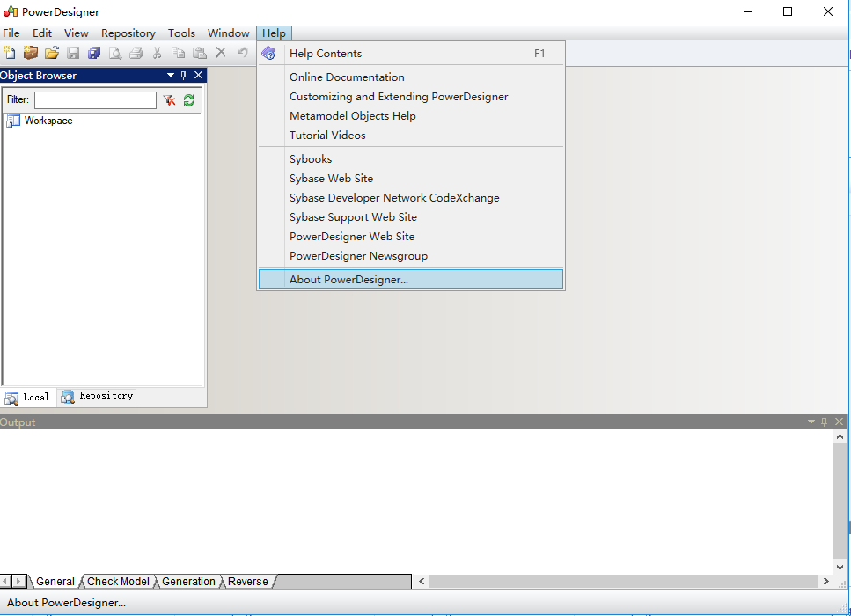Switch to the Check Model output tab
Screen dimensions: 851x616
[118, 582]
